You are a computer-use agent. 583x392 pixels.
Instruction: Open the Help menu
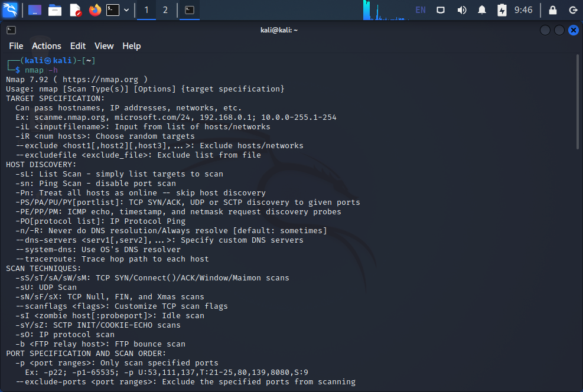(132, 46)
